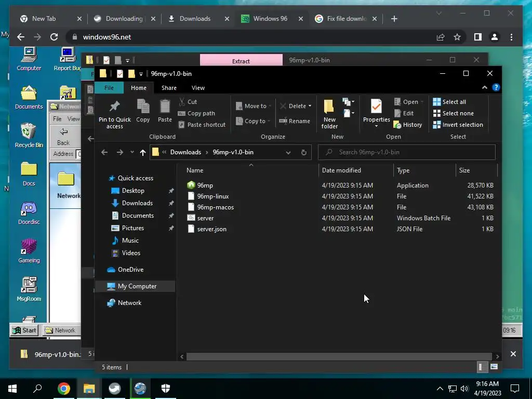The image size is (532, 399).
Task: Navigate back in File Explorer
Action: click(104, 152)
